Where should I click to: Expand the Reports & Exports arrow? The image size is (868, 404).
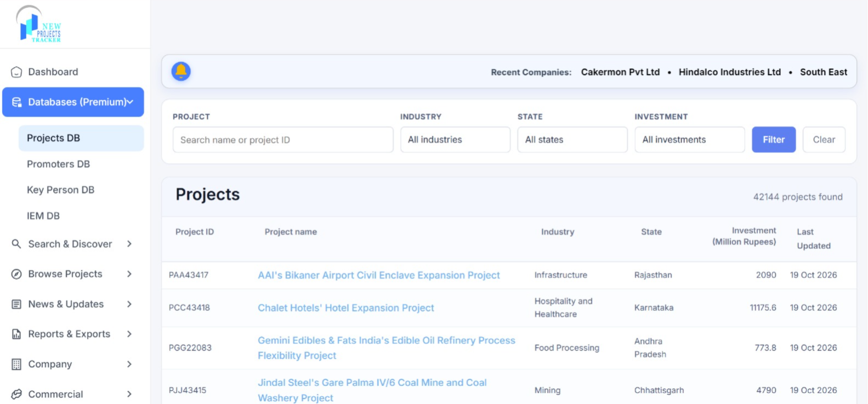tap(129, 334)
